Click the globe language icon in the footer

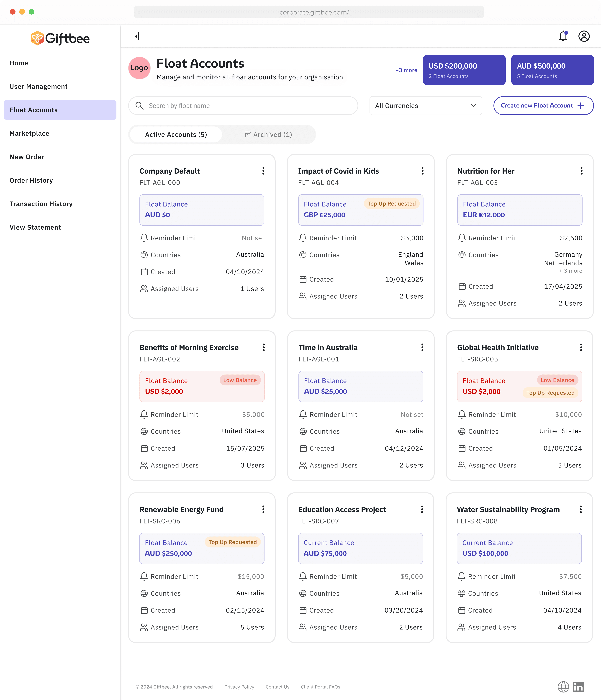[563, 687]
